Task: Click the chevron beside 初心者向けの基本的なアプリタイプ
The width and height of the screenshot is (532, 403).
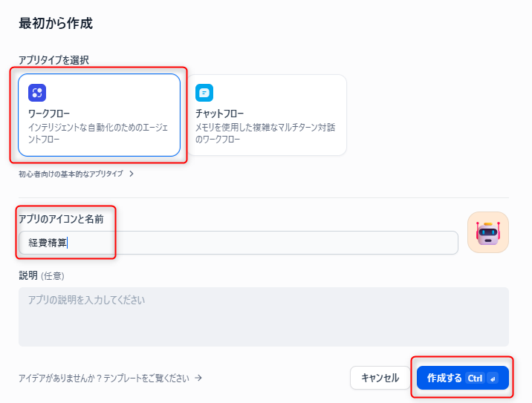Action: coord(132,174)
